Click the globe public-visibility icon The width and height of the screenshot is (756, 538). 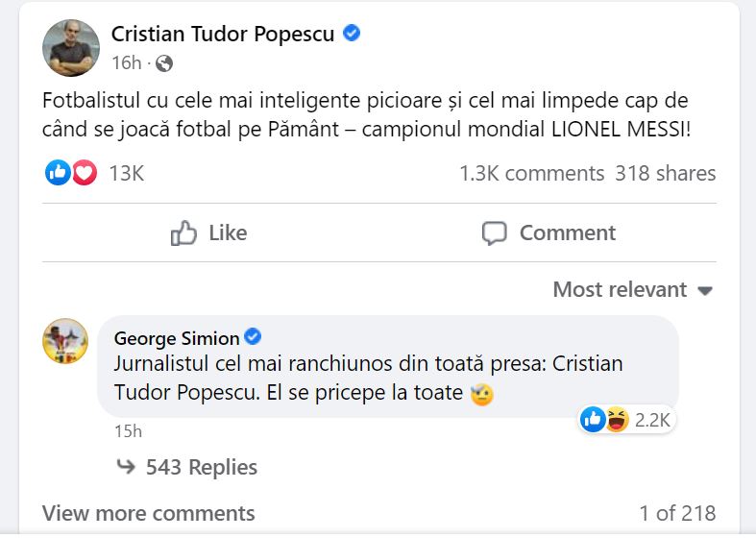pos(164,63)
